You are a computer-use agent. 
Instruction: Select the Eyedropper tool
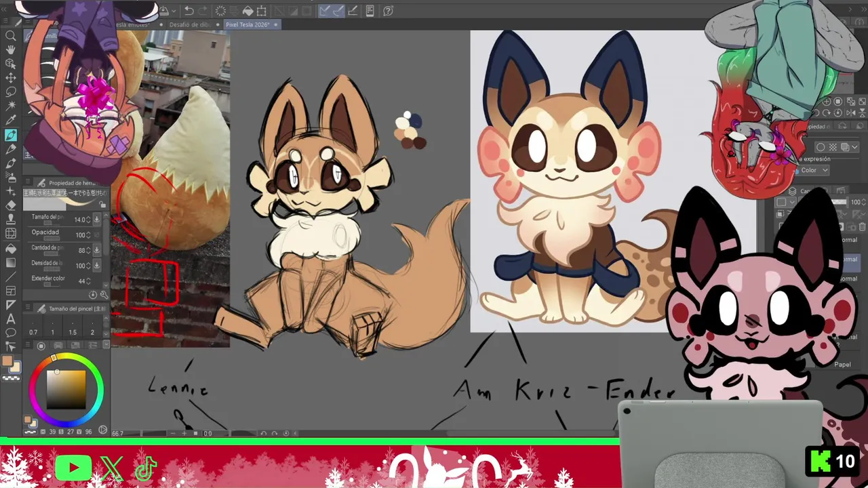(11, 121)
